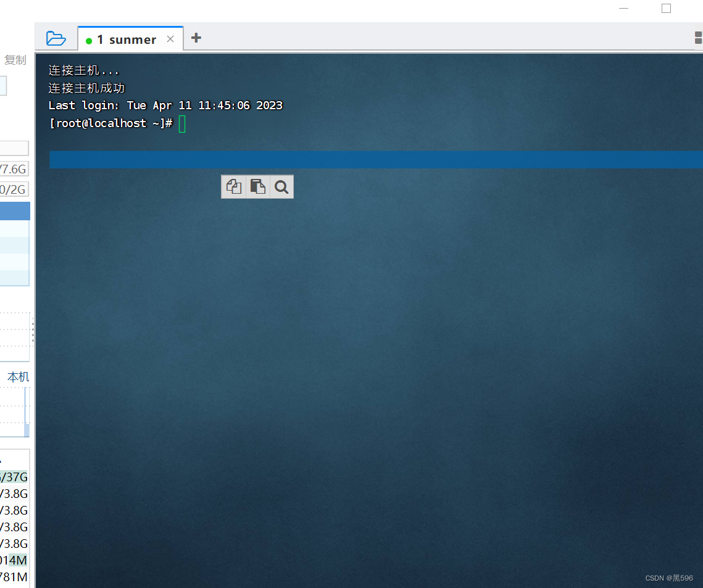The image size is (703, 588).
Task: Click the 7.6G memory value
Action: pos(14,169)
